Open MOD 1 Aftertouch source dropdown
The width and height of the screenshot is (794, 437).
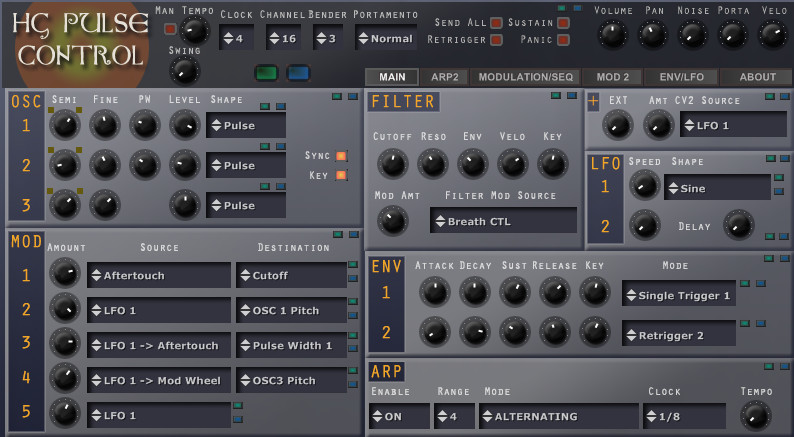point(159,275)
